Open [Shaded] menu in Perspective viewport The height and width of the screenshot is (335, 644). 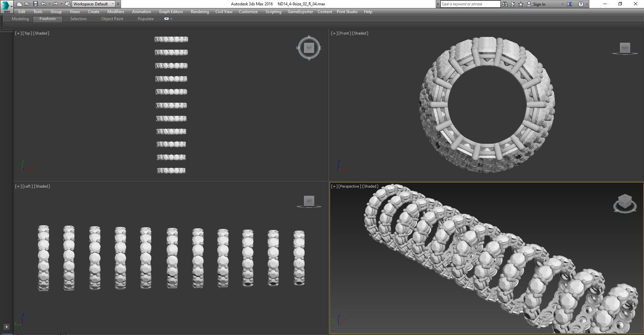point(370,186)
